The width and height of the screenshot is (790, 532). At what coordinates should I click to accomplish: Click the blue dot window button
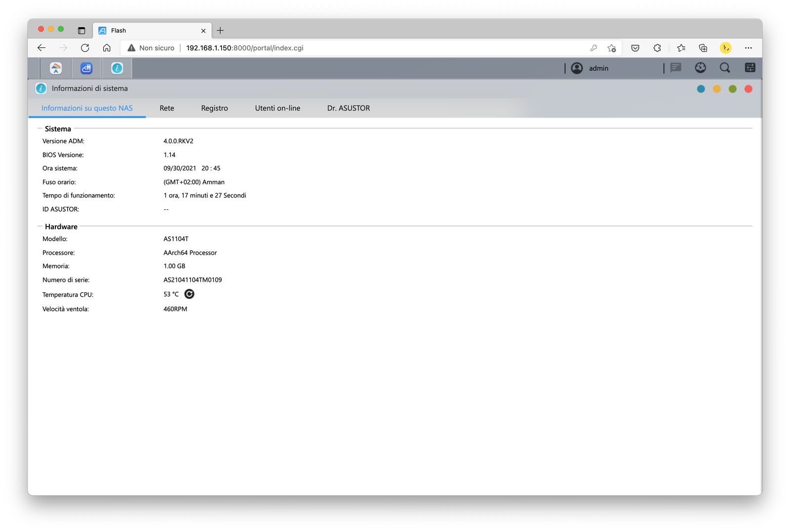pyautogui.click(x=701, y=89)
